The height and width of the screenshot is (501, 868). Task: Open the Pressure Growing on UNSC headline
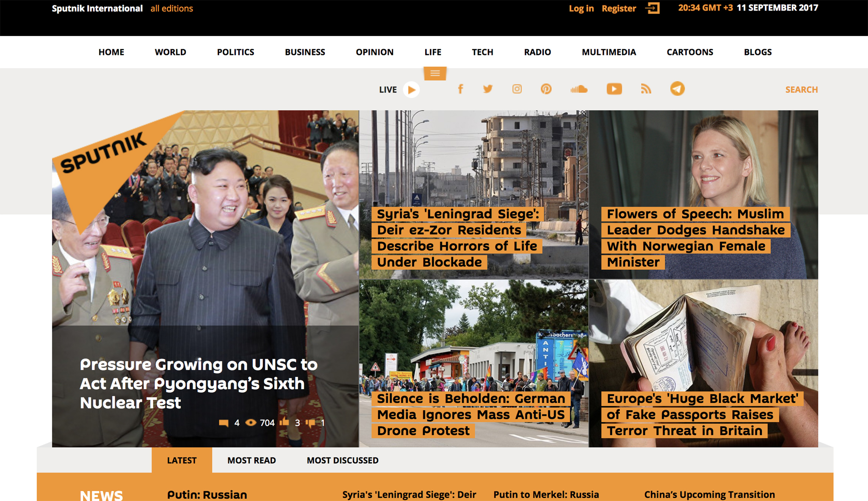pos(199,384)
